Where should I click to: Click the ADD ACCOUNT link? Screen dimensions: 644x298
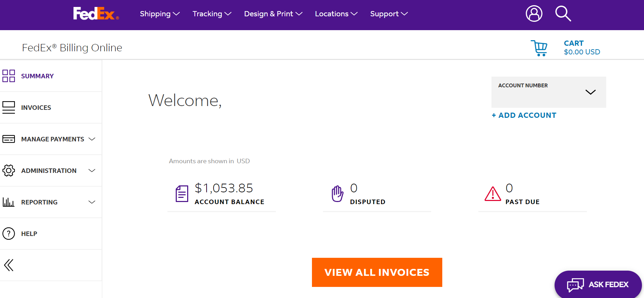click(x=524, y=115)
